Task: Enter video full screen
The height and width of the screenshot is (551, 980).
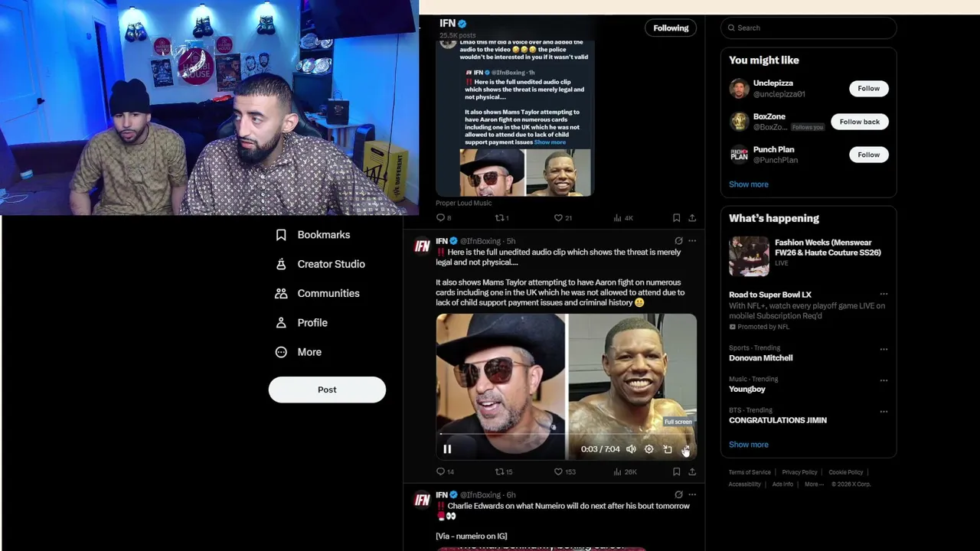Action: click(686, 449)
